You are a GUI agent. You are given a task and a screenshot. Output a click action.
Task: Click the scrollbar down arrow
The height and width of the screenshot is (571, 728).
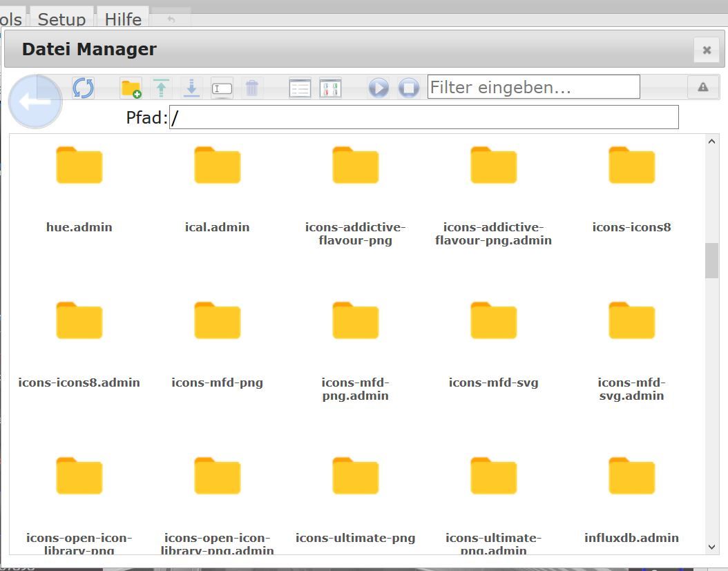(x=711, y=548)
